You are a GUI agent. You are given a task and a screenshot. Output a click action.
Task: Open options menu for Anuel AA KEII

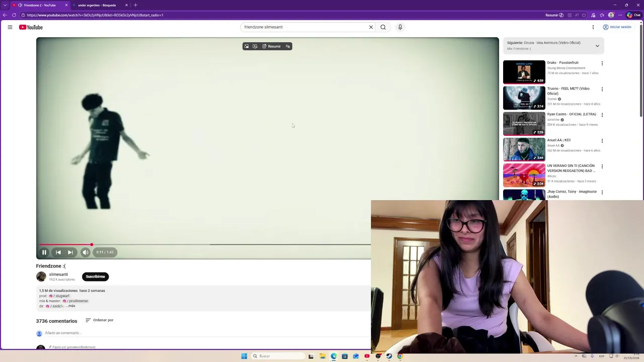602,141
